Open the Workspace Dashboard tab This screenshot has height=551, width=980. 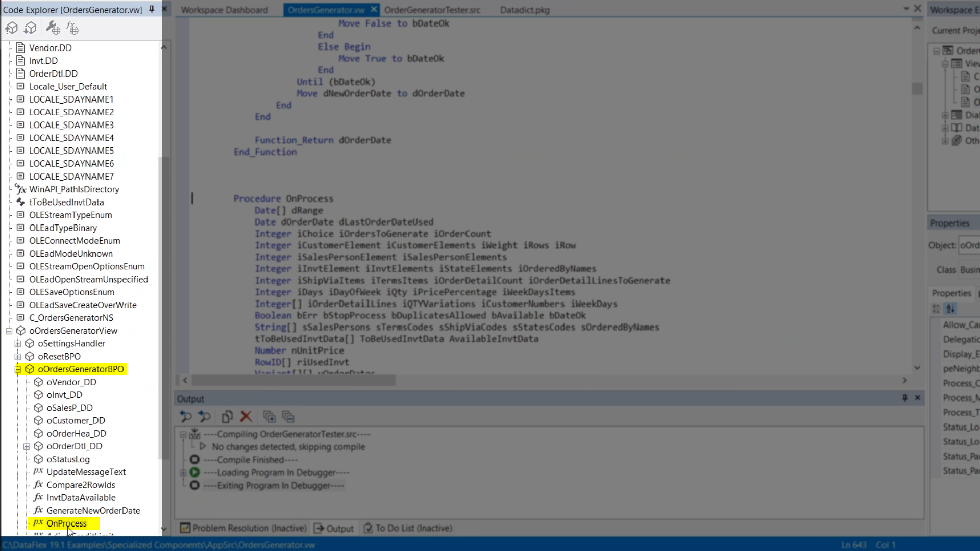224,10
